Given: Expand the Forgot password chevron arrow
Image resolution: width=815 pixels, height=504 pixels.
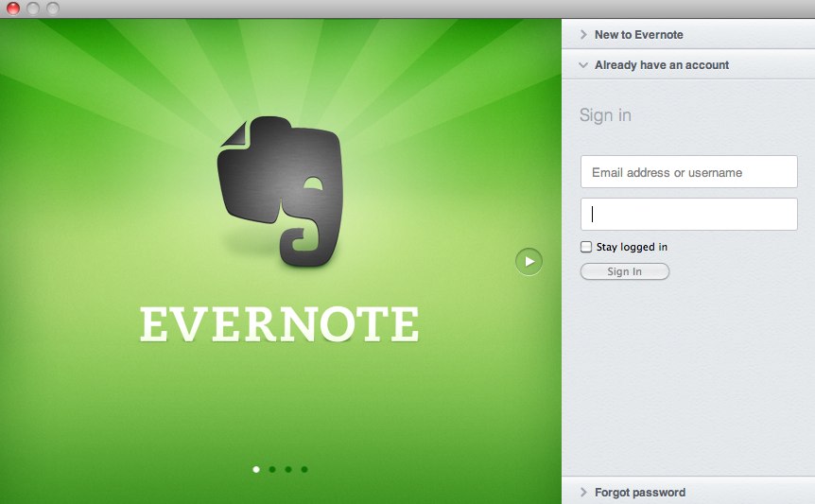Looking at the screenshot, I should pyautogui.click(x=583, y=493).
